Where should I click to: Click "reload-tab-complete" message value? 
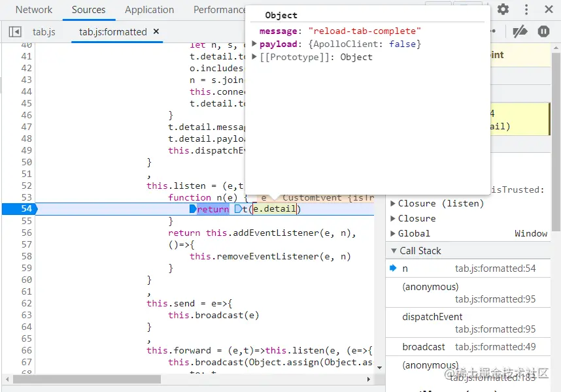[365, 31]
